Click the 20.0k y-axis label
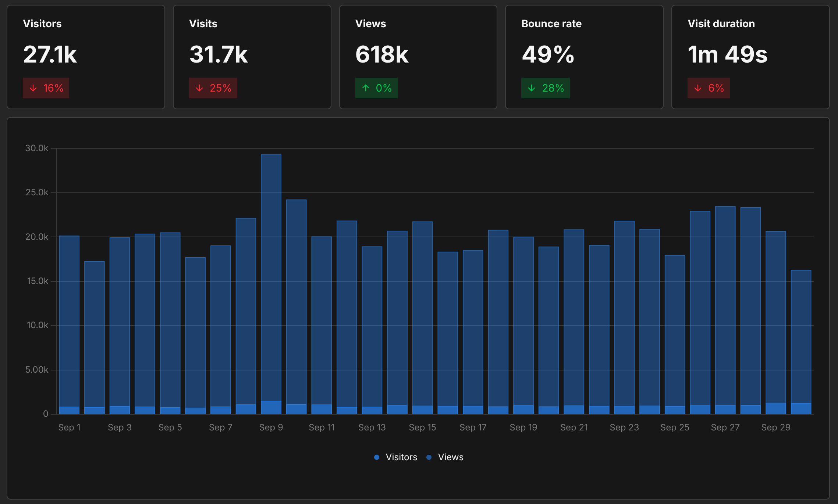 (37, 237)
